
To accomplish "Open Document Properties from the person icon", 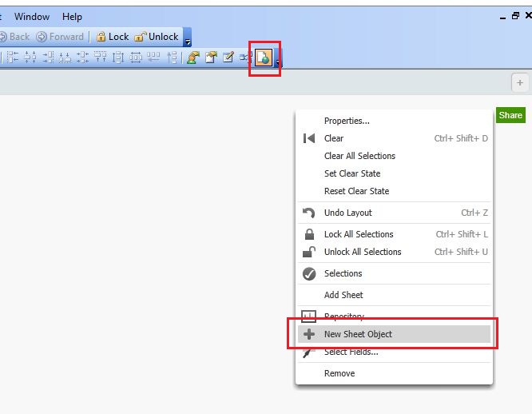I will tap(193, 57).
